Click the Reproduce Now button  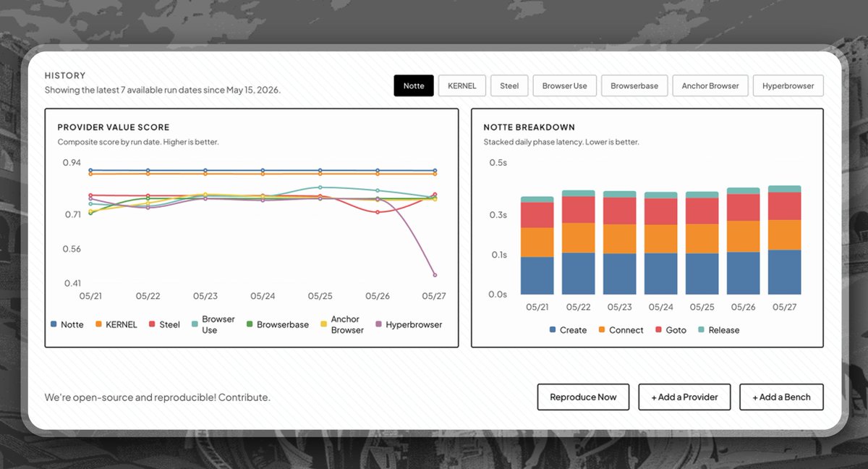[583, 397]
